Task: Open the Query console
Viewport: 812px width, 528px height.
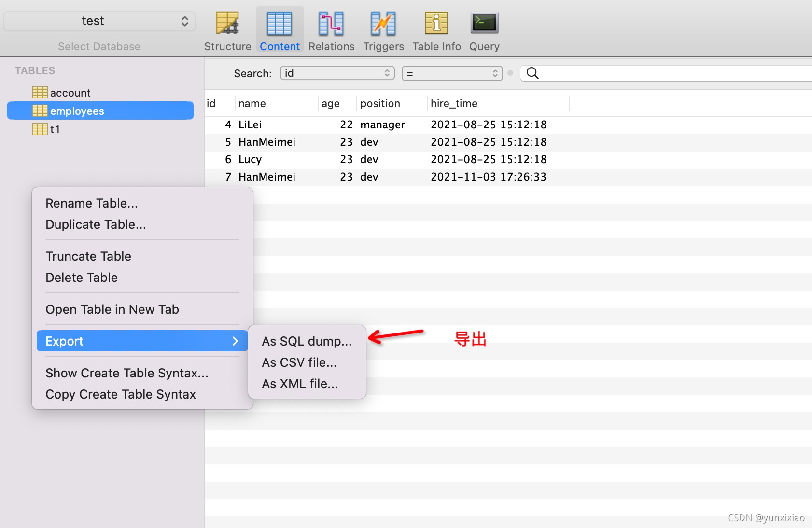Action: coord(484,29)
